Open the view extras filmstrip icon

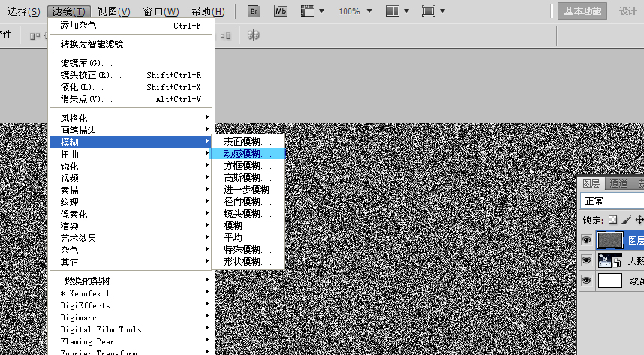pos(307,11)
